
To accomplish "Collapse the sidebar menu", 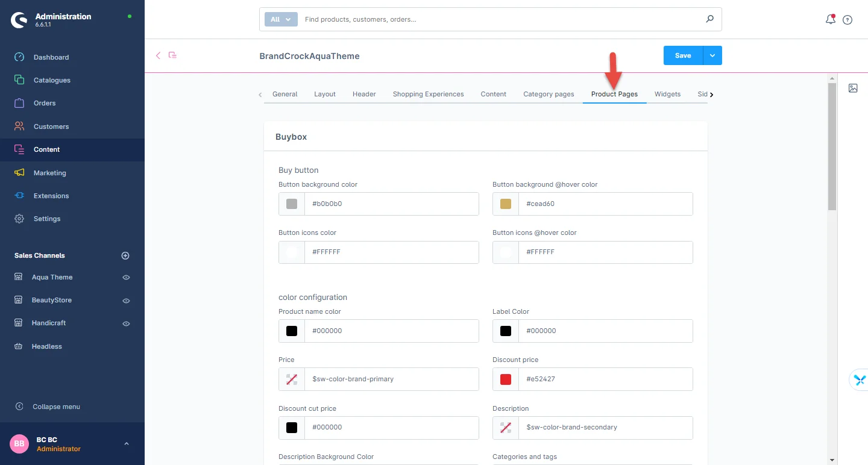I will click(56, 407).
